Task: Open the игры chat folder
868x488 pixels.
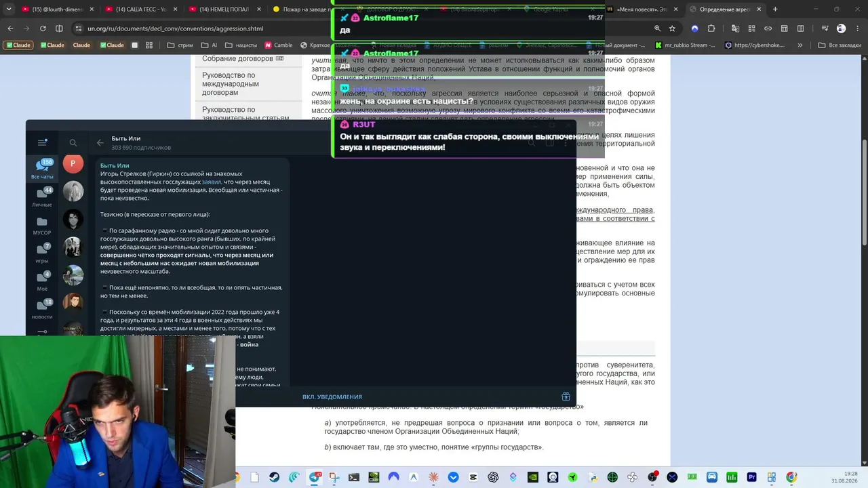Action: (x=42, y=253)
